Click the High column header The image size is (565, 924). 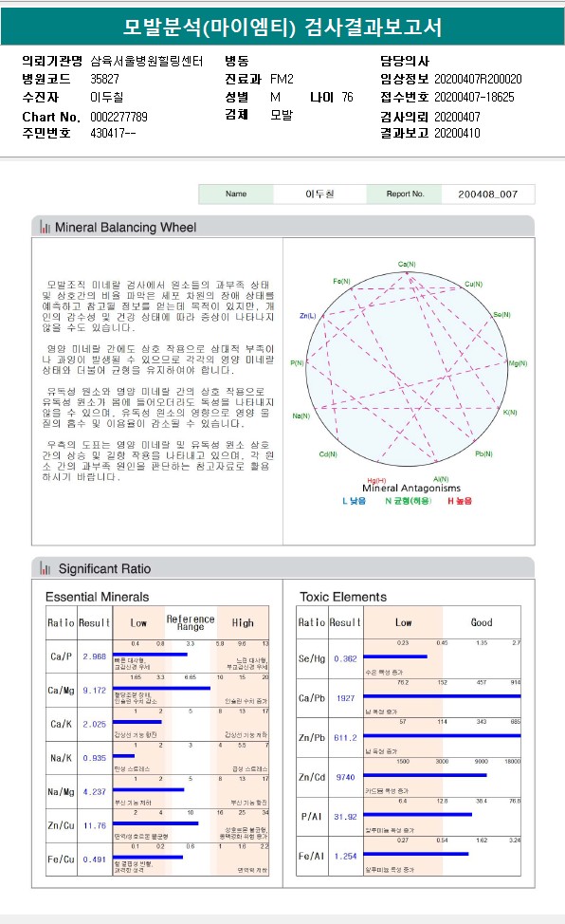243,623
